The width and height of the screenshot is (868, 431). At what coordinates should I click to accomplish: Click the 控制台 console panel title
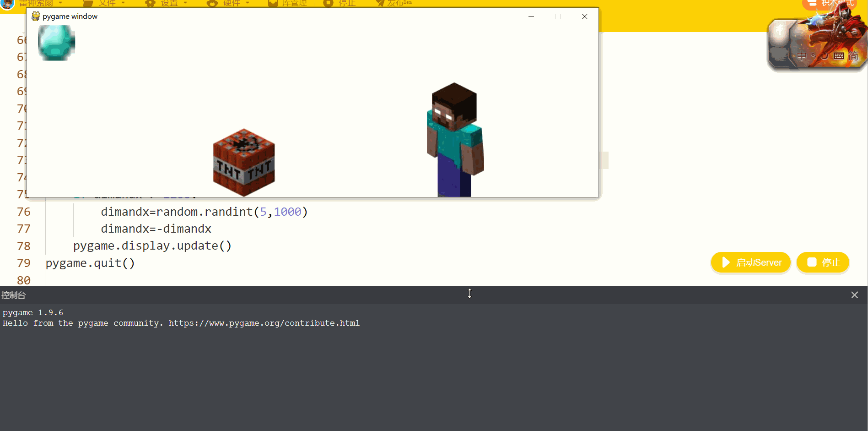point(13,295)
